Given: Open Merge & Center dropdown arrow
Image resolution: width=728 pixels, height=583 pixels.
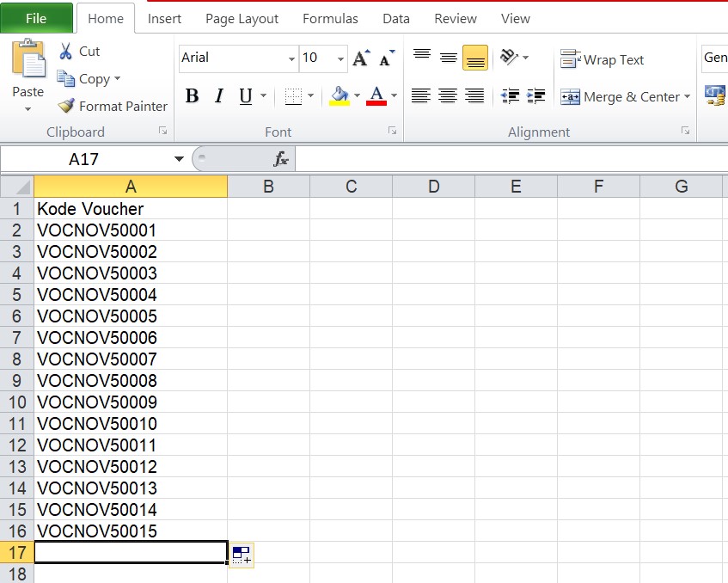Looking at the screenshot, I should coord(687,96).
